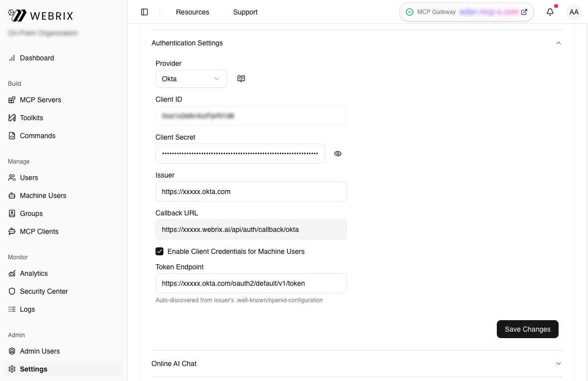Open MCP Gateway external link icon
Image resolution: width=588 pixels, height=381 pixels.
point(524,12)
